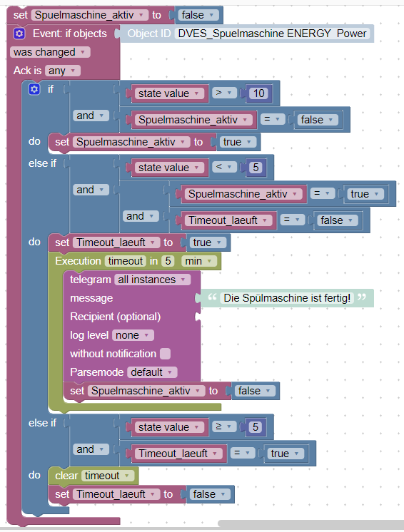The height and width of the screenshot is (532, 404).
Task: Click the 'Event: if objects' label
Action: 70,34
